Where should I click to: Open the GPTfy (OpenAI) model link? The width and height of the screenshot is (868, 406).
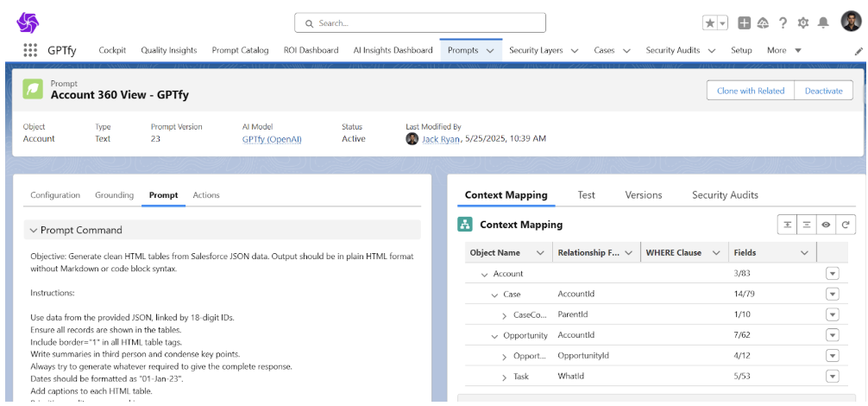272,139
